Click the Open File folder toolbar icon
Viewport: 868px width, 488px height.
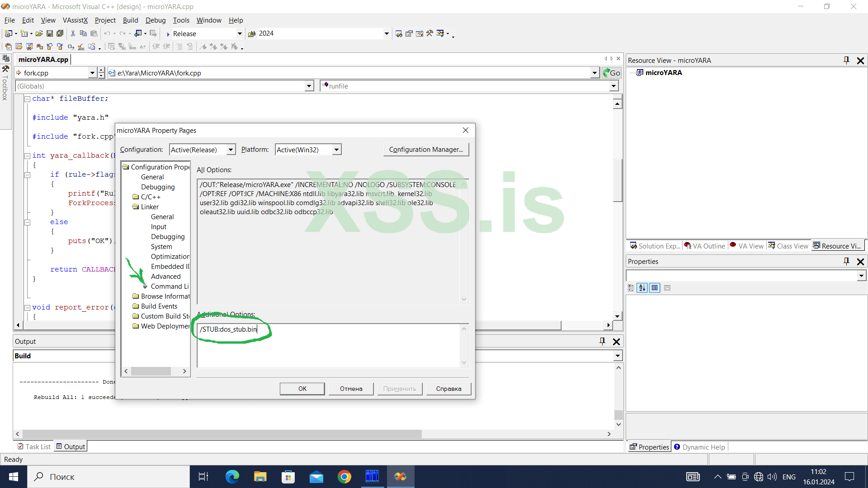(39, 33)
